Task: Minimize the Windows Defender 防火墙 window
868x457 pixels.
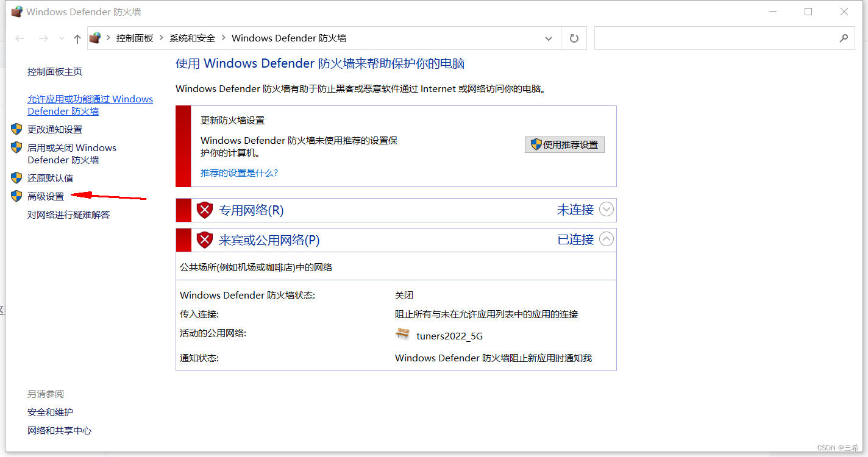Action: [773, 12]
